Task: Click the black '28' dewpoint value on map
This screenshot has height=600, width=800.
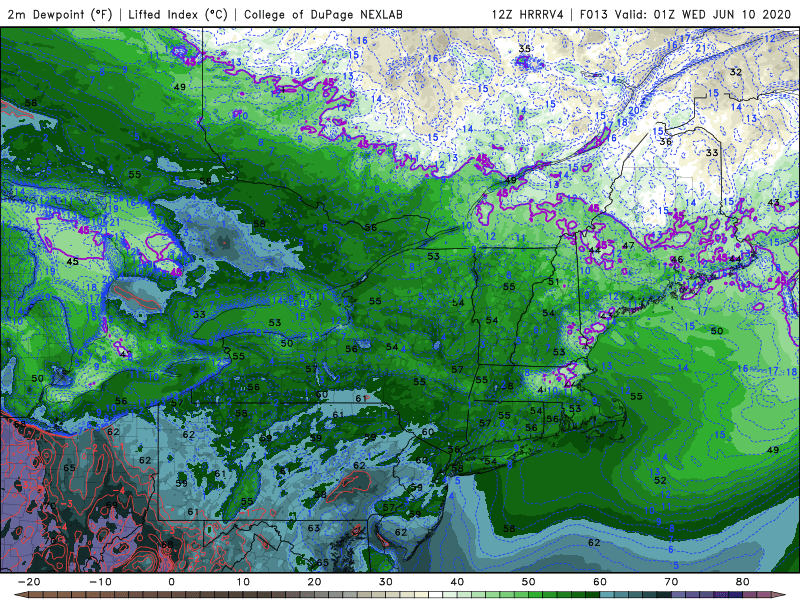Action: (507, 385)
